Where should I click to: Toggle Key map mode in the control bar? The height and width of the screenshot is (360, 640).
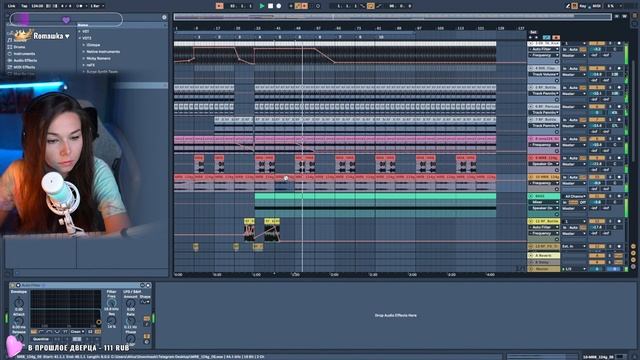click(584, 6)
